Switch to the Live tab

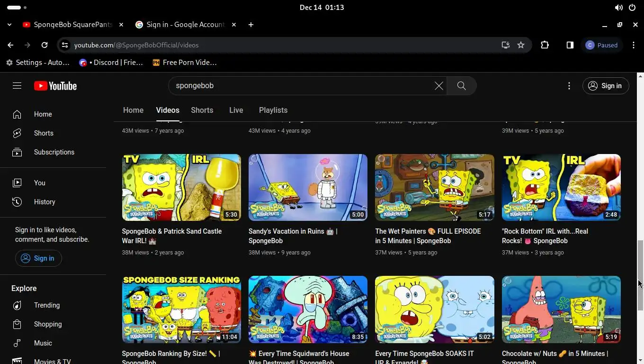coord(236,110)
